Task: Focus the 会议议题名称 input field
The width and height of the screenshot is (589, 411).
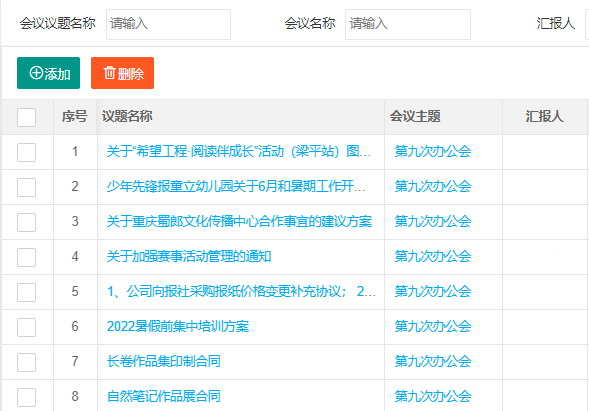Action: (x=168, y=24)
